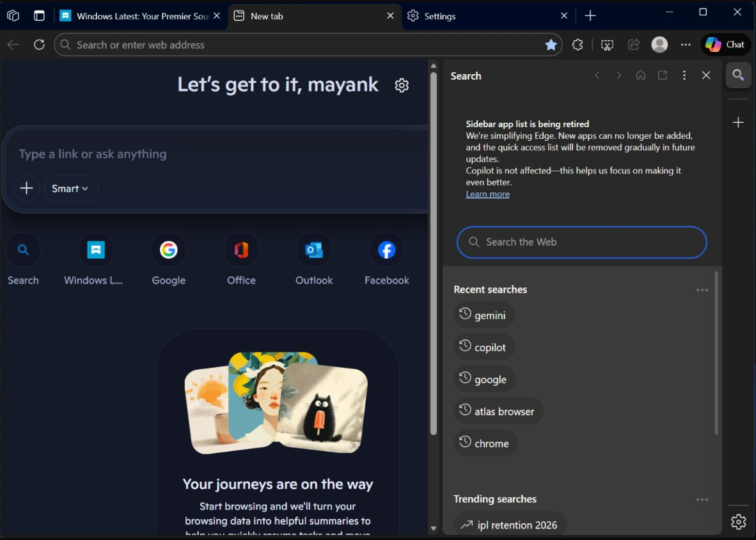Open the Facebook quick link
Image resolution: width=756 pixels, height=540 pixels.
(387, 259)
